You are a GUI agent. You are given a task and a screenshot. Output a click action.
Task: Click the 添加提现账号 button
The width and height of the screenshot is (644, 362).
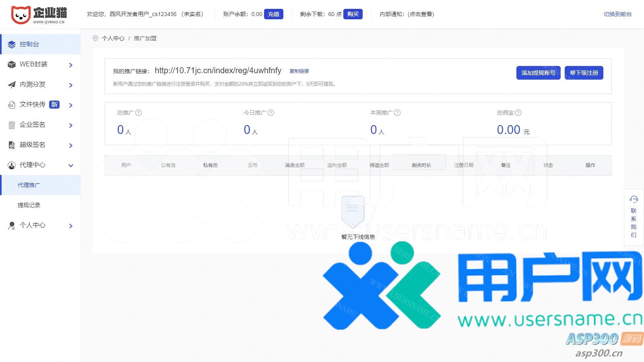point(538,73)
